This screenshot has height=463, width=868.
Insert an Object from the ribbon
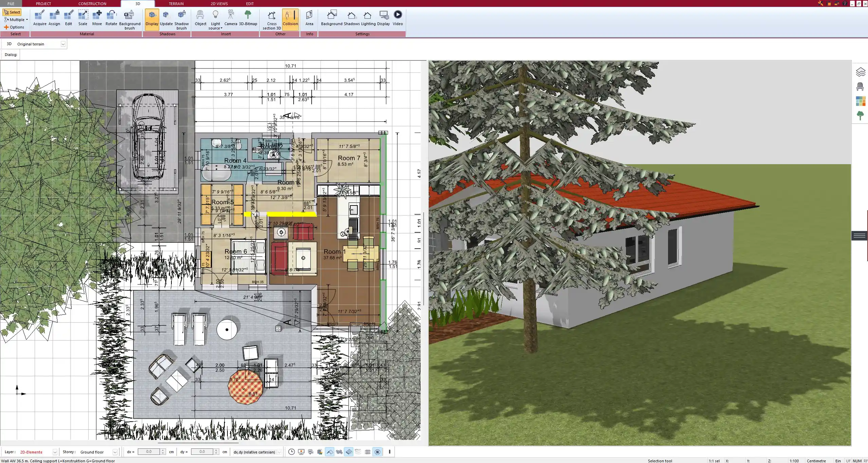(201, 18)
